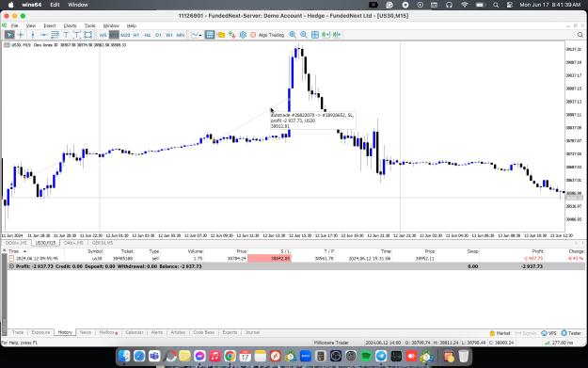This screenshot has width=588, height=368.
Task: Click the VPS button
Action: pos(549,333)
